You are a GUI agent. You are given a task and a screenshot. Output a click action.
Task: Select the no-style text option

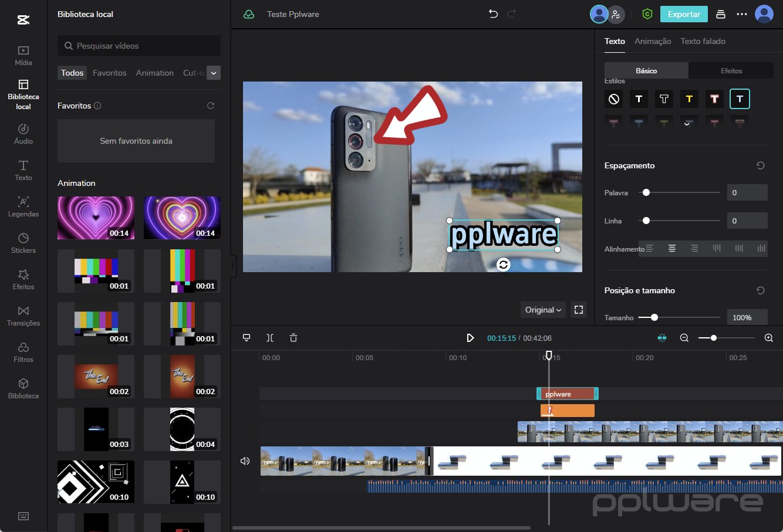point(614,99)
